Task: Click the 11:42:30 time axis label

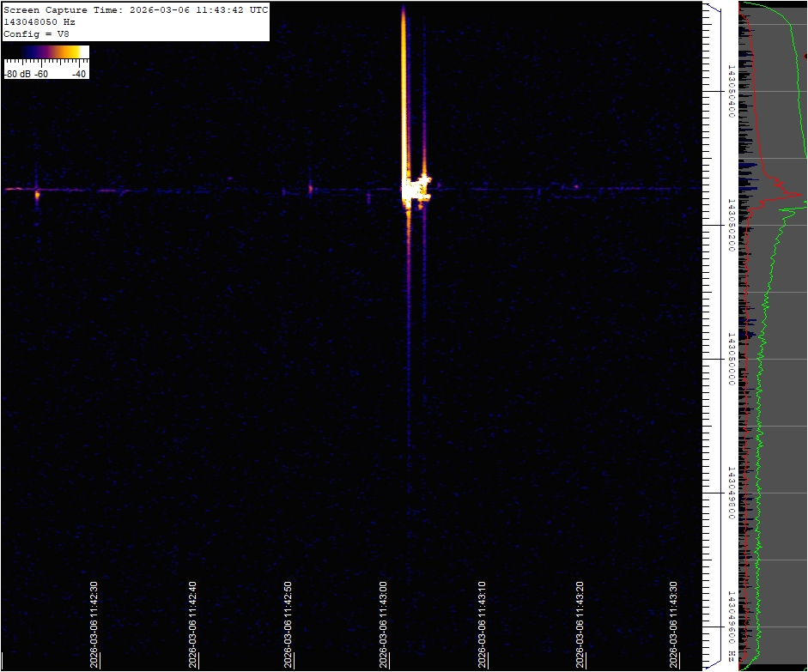Action: [x=94, y=623]
